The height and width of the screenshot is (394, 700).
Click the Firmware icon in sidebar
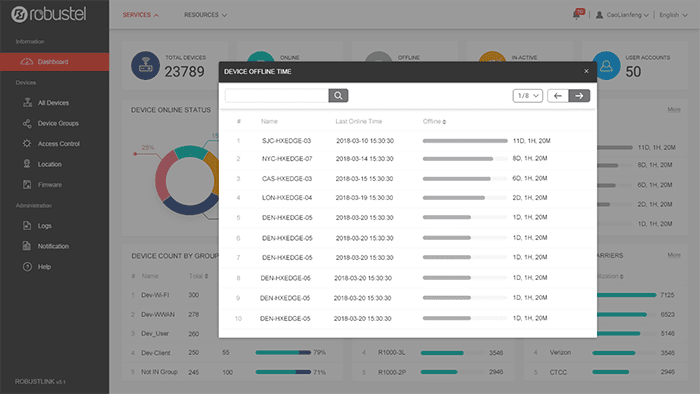click(27, 184)
